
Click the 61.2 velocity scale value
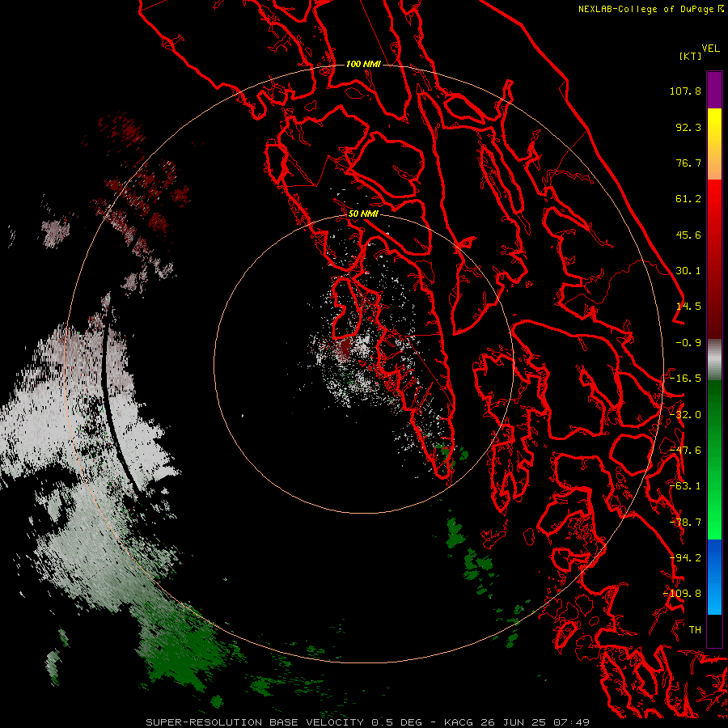click(688, 199)
